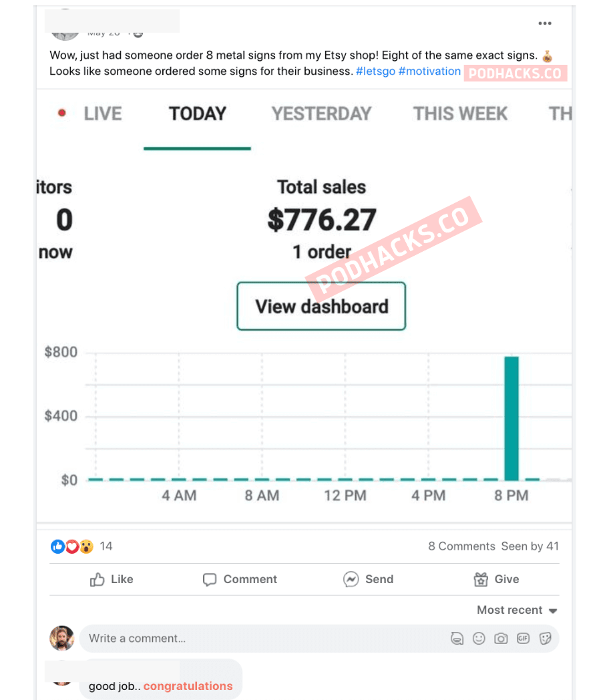This screenshot has height=700, width=609.
Task: Click the Like thumbs-up button
Action: pyautogui.click(x=112, y=579)
